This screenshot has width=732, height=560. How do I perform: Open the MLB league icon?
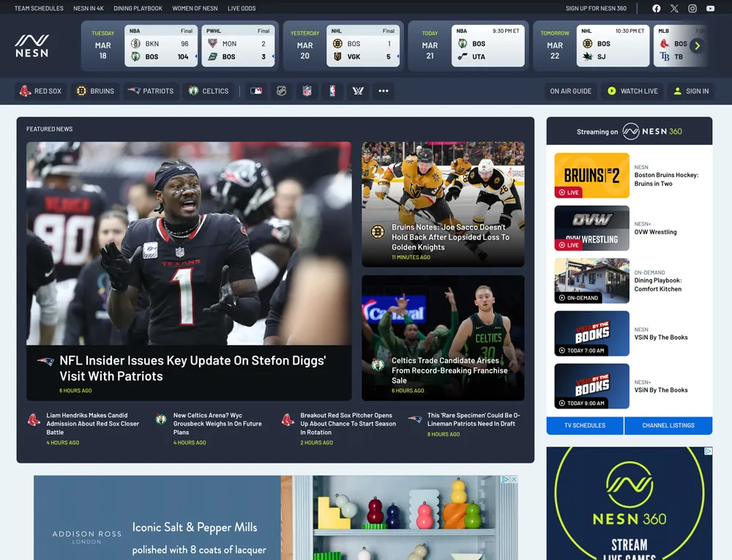(256, 92)
